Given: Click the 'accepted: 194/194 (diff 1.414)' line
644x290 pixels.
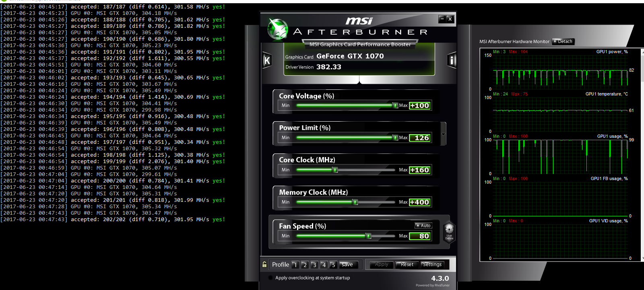Looking at the screenshot, I should click(x=113, y=97).
